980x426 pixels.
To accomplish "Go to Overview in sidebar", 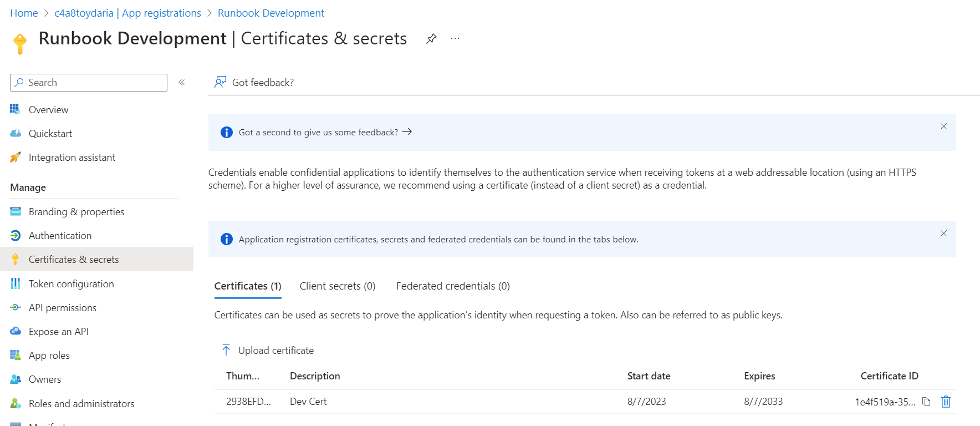I will 48,110.
